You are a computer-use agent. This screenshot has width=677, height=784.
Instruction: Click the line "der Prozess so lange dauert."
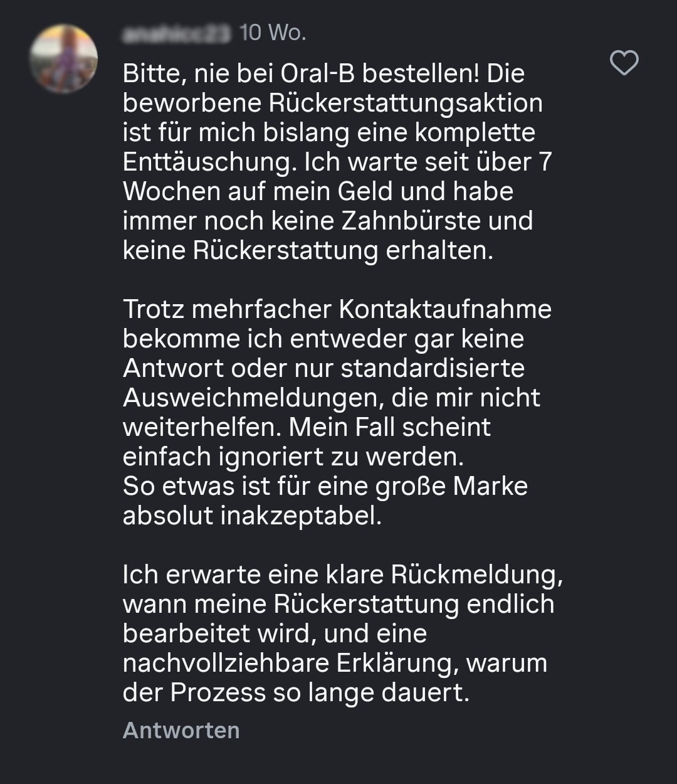click(296, 692)
